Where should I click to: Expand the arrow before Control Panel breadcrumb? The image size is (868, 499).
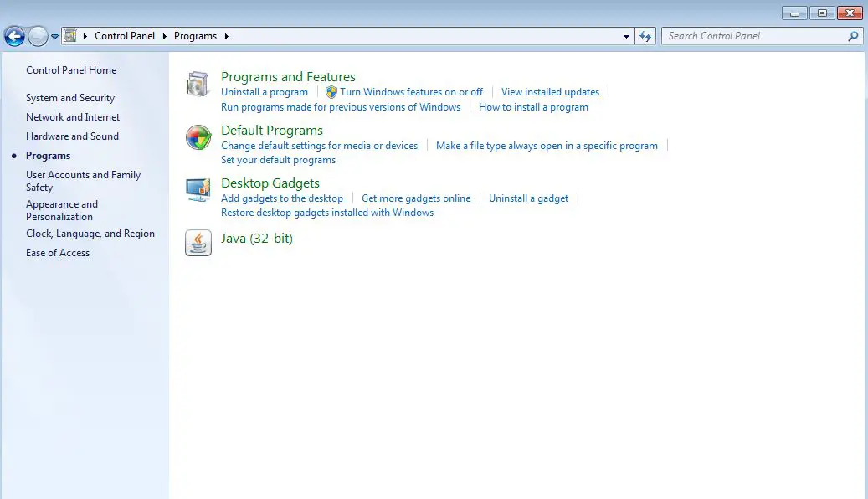pos(85,36)
